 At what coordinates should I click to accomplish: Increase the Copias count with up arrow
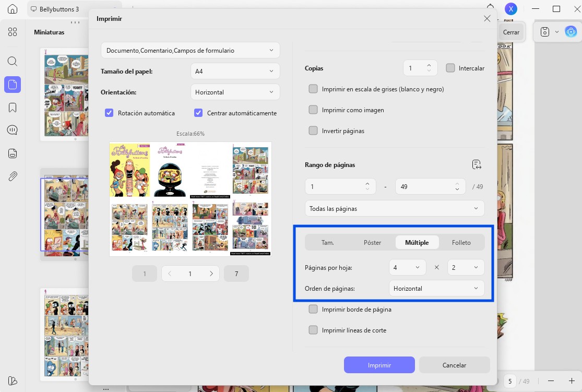pos(429,65)
